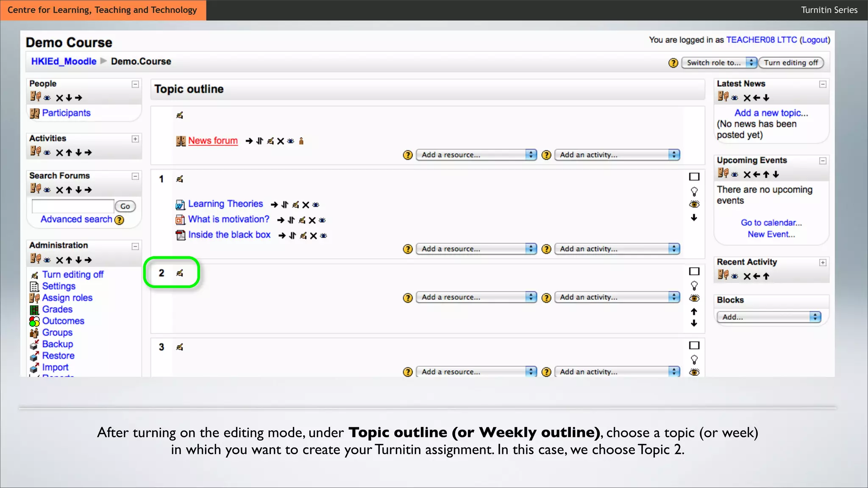Hide Topic 2 using eye icon

point(694,298)
